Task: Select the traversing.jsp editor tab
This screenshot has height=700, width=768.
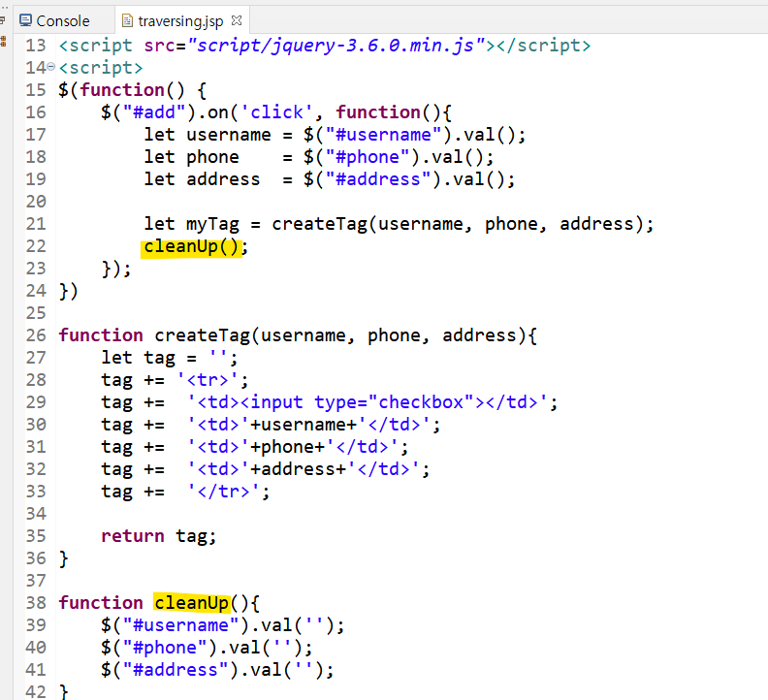Action: pos(180,20)
